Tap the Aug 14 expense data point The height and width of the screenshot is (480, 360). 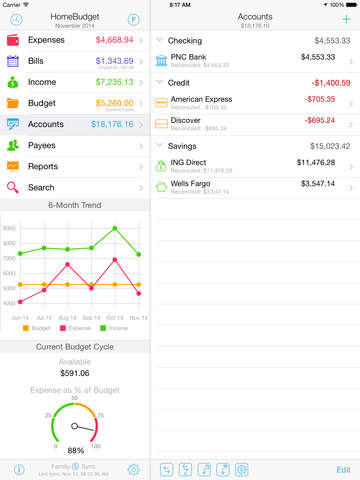click(68, 264)
